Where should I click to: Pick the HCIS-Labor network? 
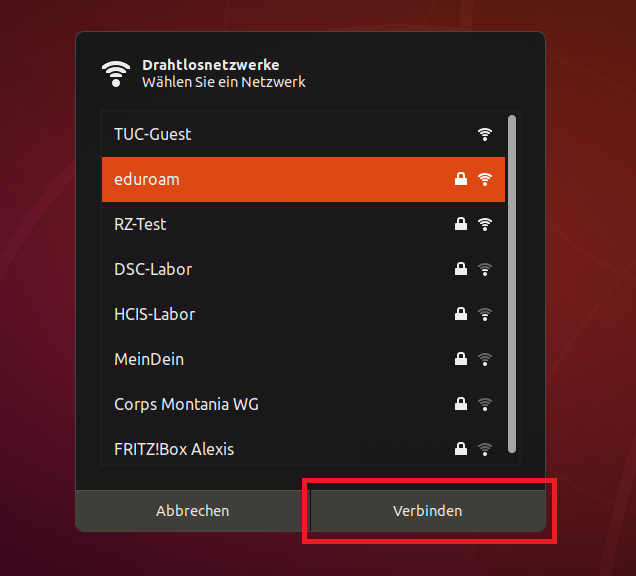click(303, 314)
